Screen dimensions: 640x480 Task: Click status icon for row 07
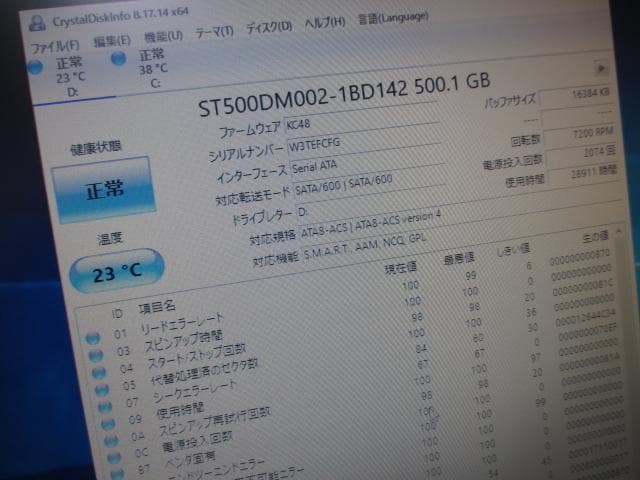[105, 407]
